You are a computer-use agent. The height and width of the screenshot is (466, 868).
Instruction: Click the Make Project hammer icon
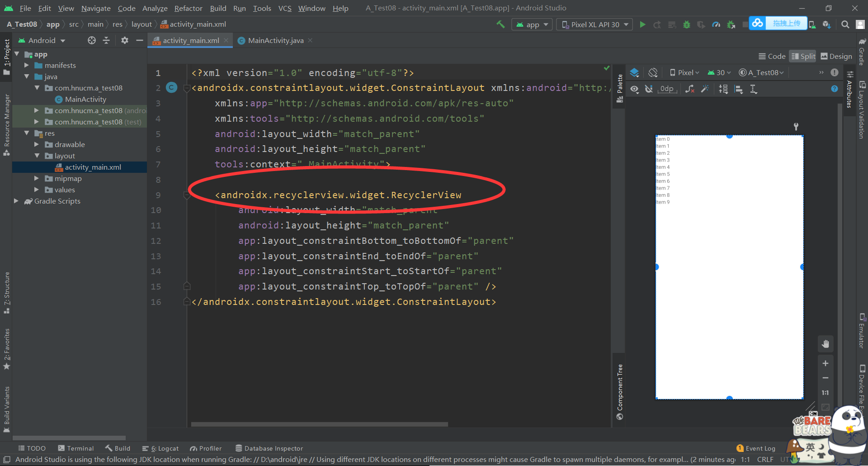[500, 24]
